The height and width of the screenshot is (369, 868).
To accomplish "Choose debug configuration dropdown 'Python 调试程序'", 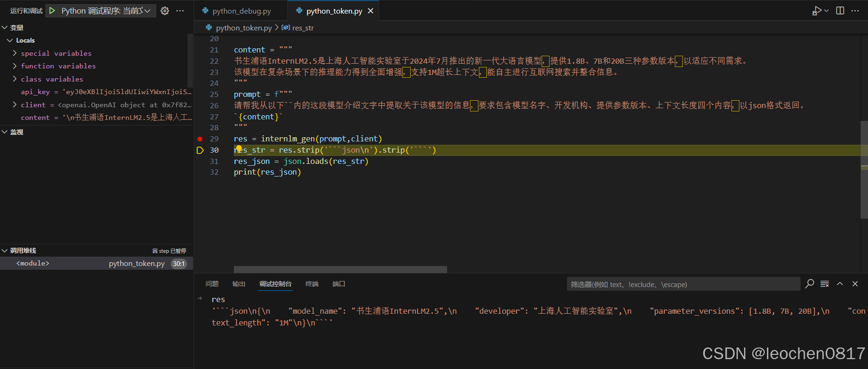I will pos(106,10).
